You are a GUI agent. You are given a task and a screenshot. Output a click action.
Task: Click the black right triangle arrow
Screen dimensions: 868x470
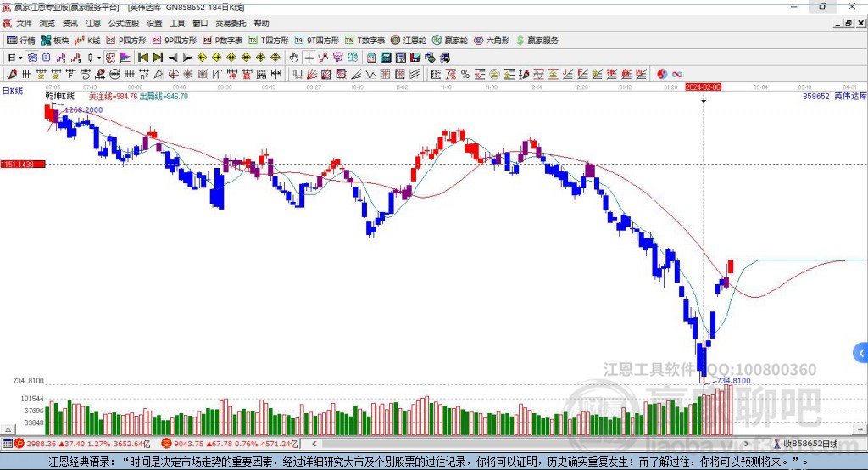pos(187,58)
